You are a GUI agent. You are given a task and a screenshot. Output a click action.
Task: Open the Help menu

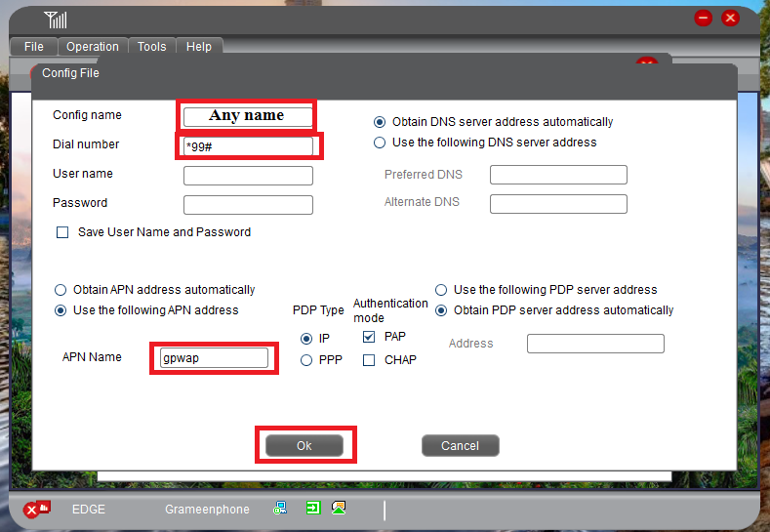pos(199,47)
